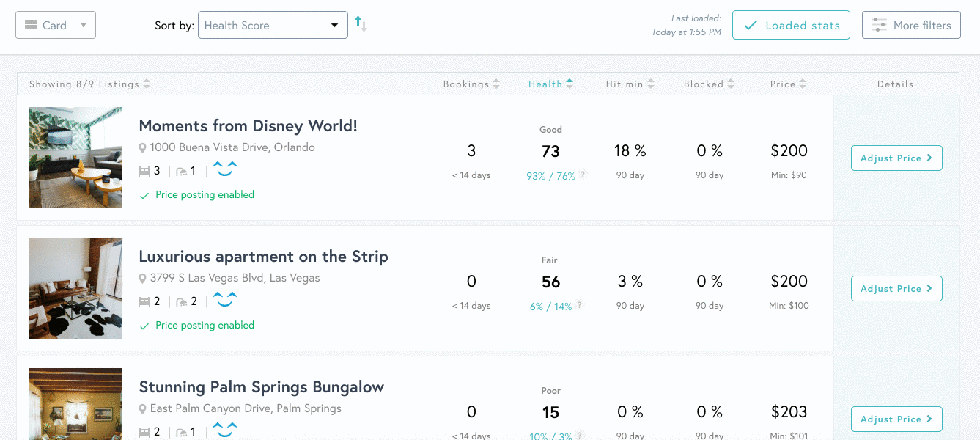Viewport: 980px width, 440px height.
Task: Click the Las Vegas apartment thumbnail
Action: [75, 288]
